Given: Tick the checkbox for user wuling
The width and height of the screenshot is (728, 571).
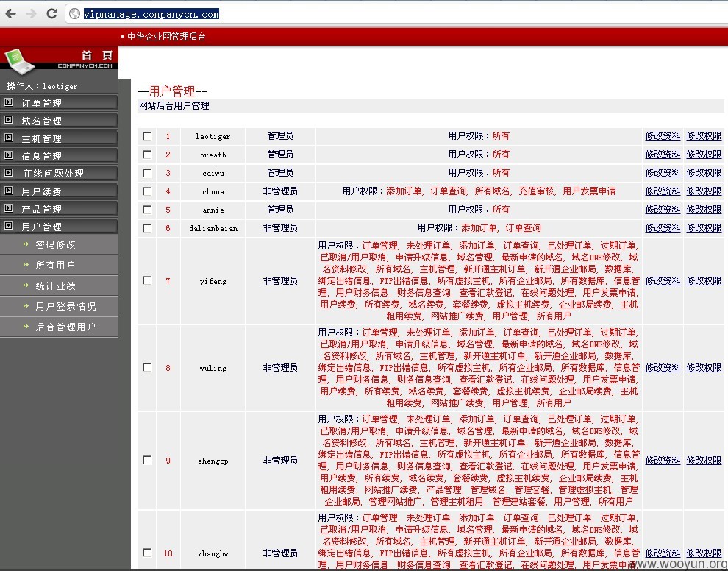Looking at the screenshot, I should pyautogui.click(x=147, y=367).
